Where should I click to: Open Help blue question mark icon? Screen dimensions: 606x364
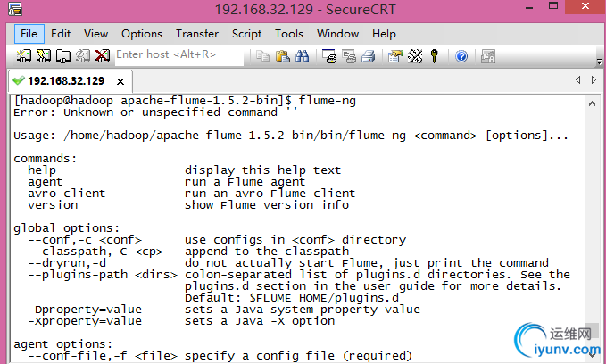(x=461, y=56)
